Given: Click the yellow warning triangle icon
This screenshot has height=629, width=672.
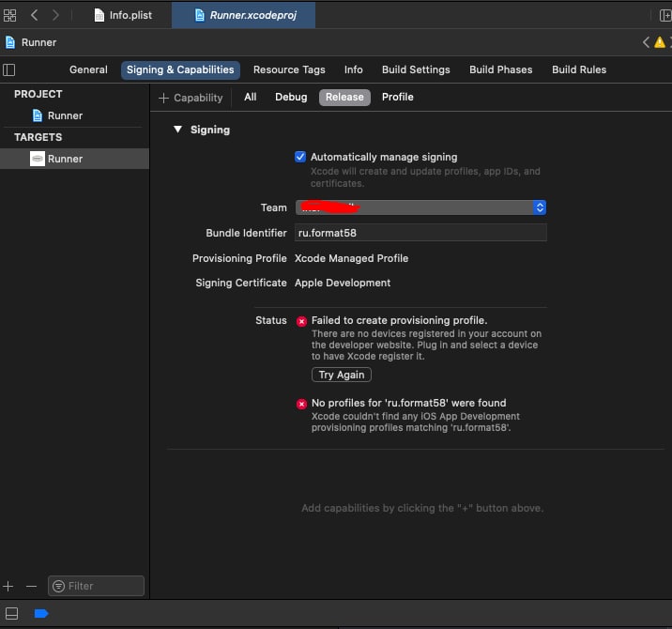Looking at the screenshot, I should [x=660, y=42].
